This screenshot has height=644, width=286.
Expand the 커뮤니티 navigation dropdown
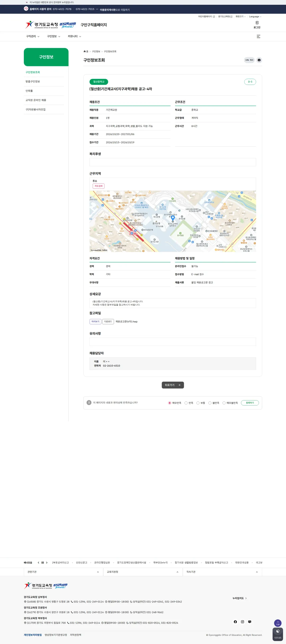click(x=74, y=37)
